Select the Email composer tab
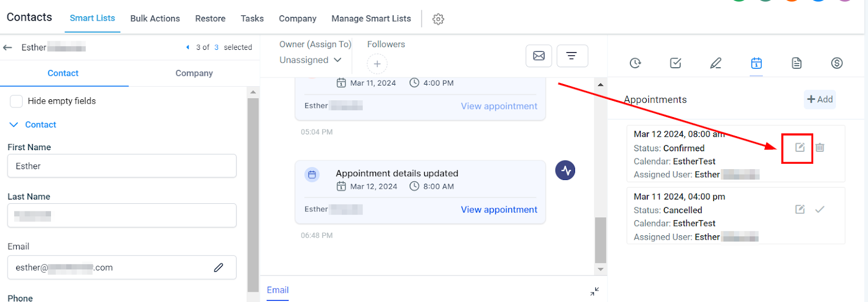Screen dimensions: 868x302 [x=278, y=290]
